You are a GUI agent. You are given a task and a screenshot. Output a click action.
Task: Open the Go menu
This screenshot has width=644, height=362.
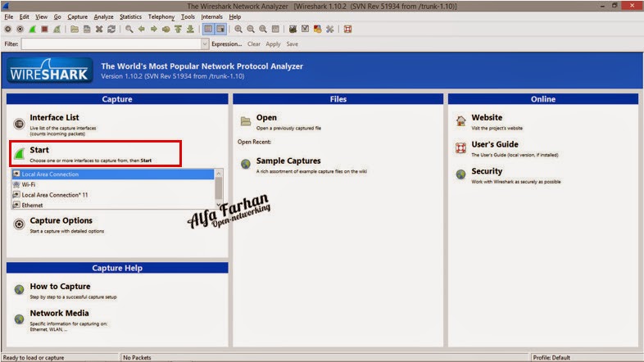[x=57, y=17]
